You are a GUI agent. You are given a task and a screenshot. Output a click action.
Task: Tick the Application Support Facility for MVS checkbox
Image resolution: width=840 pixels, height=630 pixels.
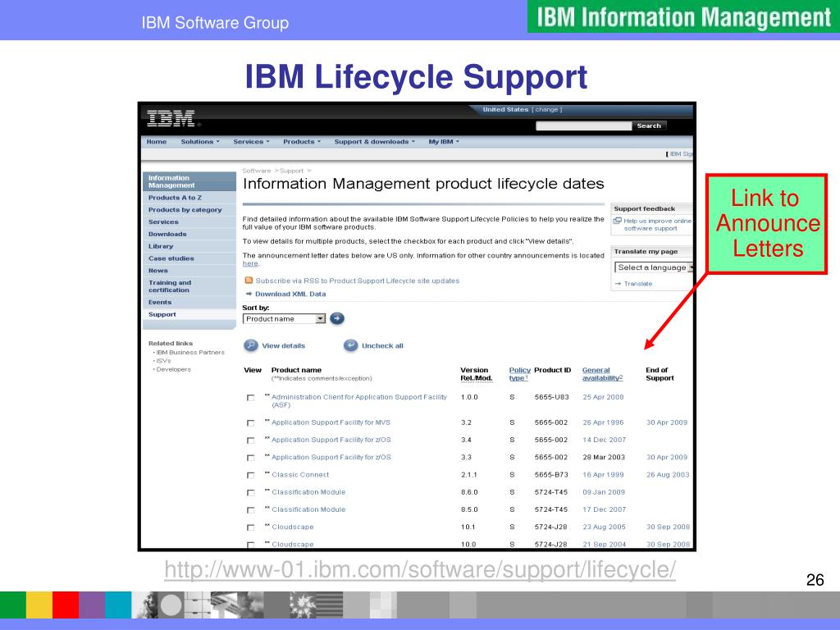pyautogui.click(x=250, y=423)
